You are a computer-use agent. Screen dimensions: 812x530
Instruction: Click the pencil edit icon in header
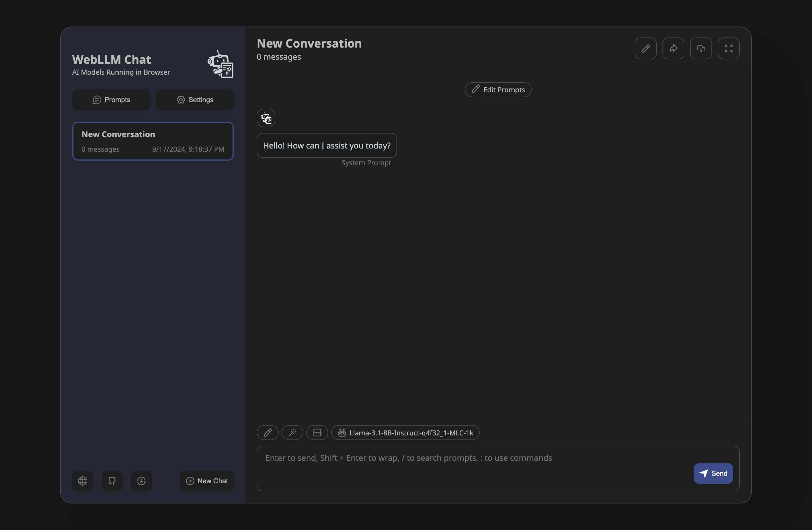click(645, 48)
